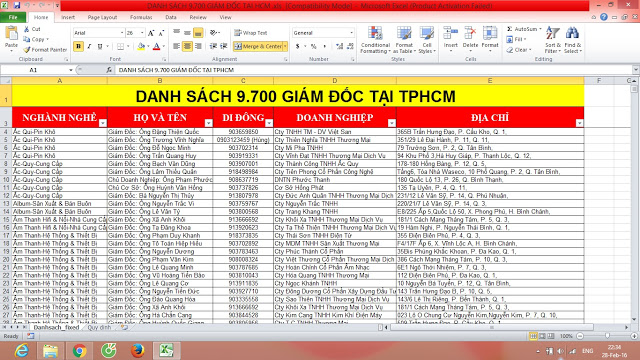Screen dimensions: 640x360
Task: Switch to the Page Layout tab
Action: click(x=102, y=17)
